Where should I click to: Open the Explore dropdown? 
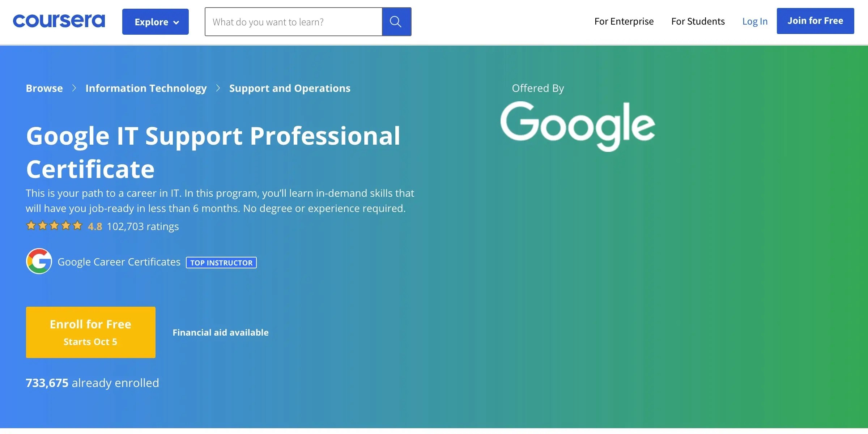(x=155, y=21)
